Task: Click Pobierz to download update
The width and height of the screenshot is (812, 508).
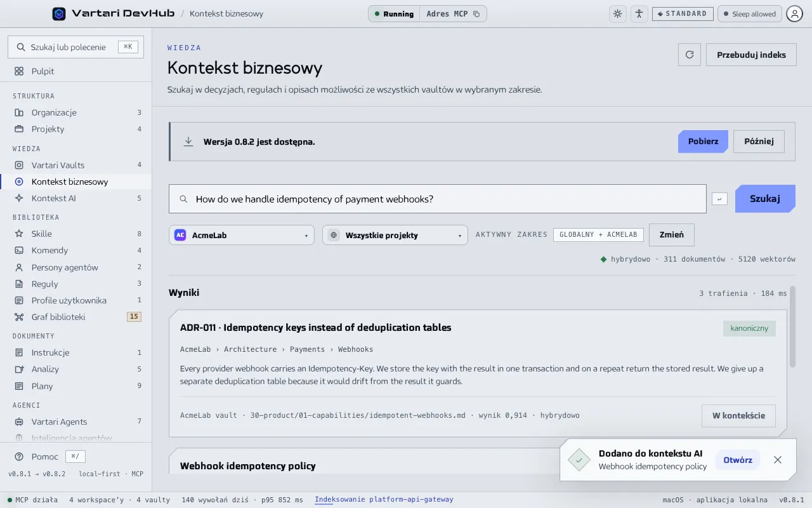Action: pos(703,141)
